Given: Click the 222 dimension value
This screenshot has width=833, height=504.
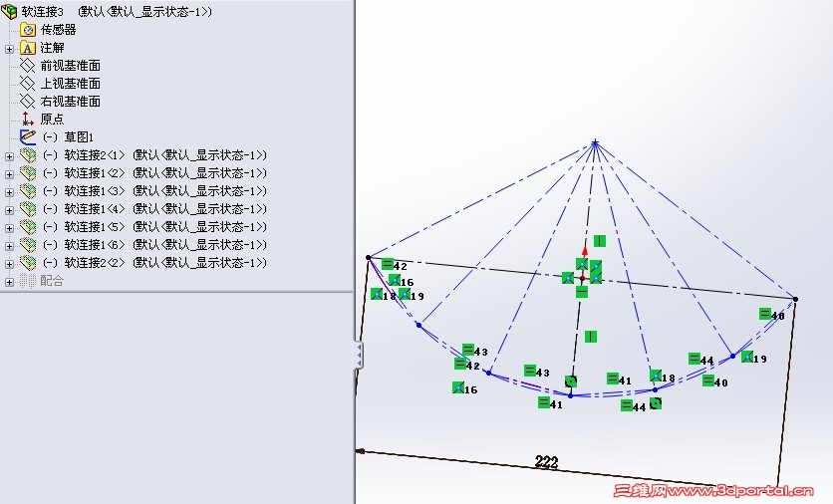Looking at the screenshot, I should (x=547, y=461).
